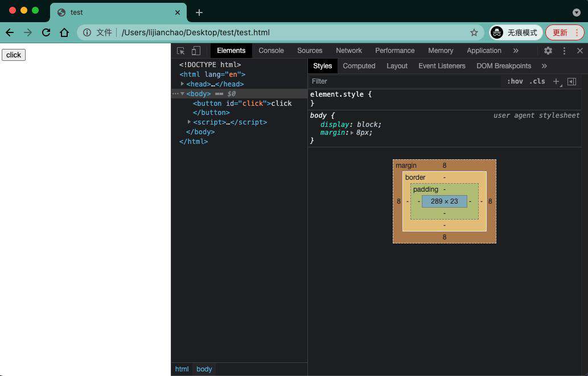This screenshot has height=376, width=588.
Task: Go to the browser home icon
Action: pos(64,32)
